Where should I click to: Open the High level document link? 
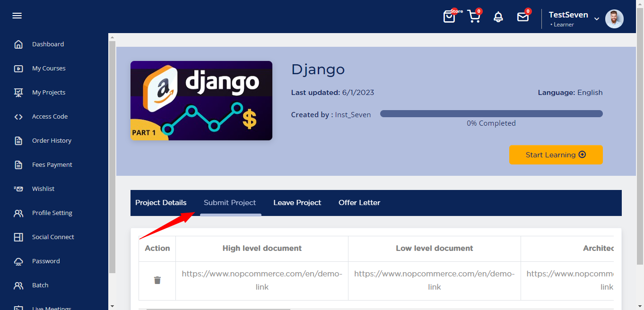tap(262, 280)
